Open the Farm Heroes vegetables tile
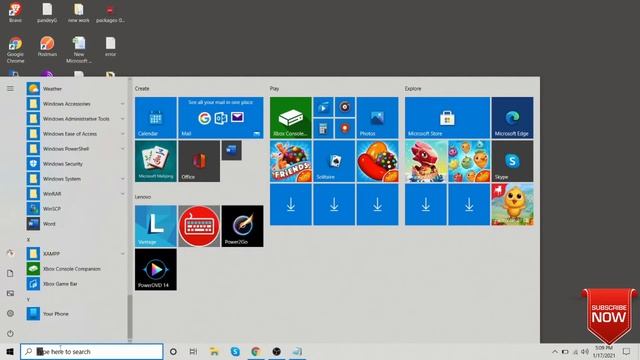640x360 pixels. point(469,161)
